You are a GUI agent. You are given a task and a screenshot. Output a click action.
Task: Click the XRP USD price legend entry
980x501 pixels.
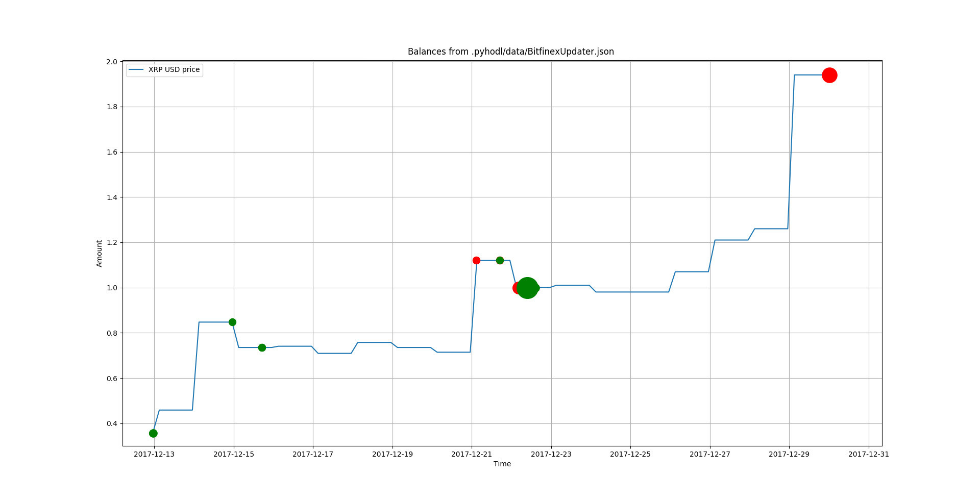click(x=164, y=69)
